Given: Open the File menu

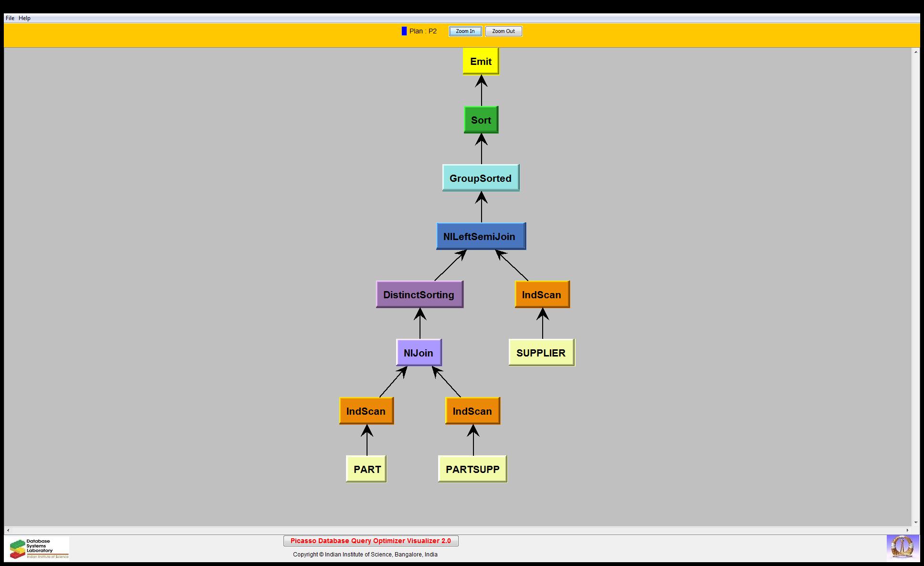Looking at the screenshot, I should click(10, 18).
